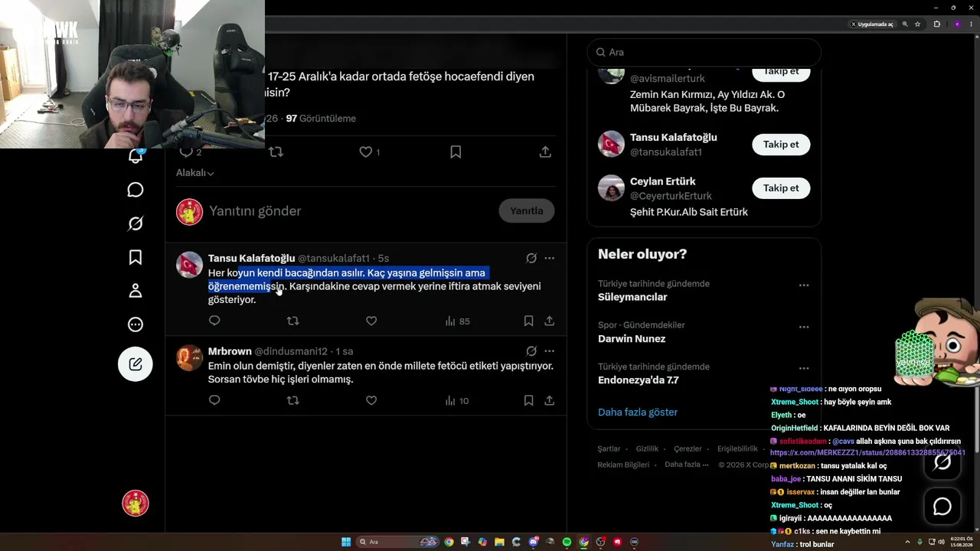Click Grok icon on Mrbrown's reply
This screenshot has height=551, width=980.
(531, 351)
